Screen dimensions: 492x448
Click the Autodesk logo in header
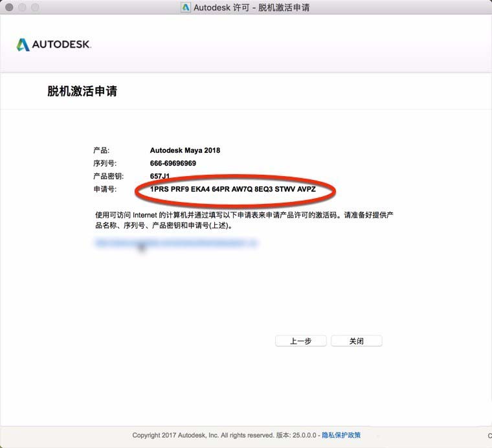pyautogui.click(x=54, y=45)
